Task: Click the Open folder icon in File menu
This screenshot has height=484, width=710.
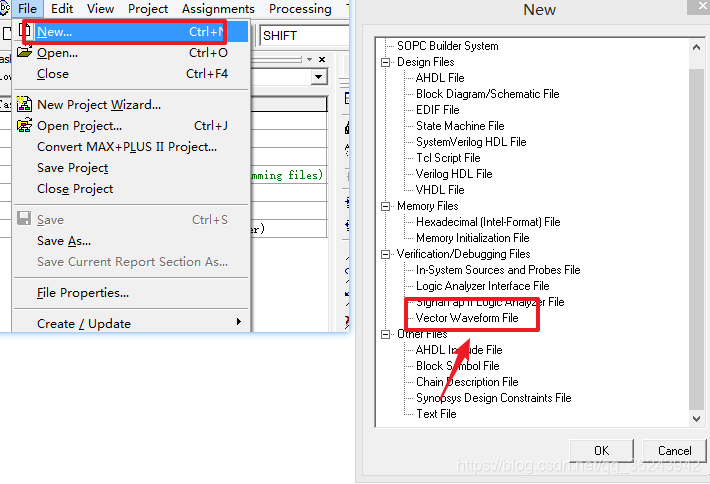Action: (x=24, y=52)
